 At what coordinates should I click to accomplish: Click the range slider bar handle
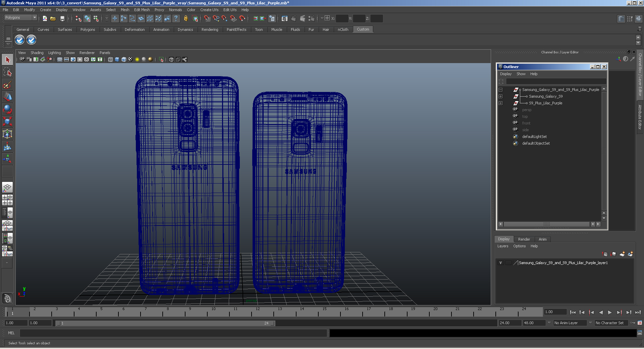[x=165, y=323]
